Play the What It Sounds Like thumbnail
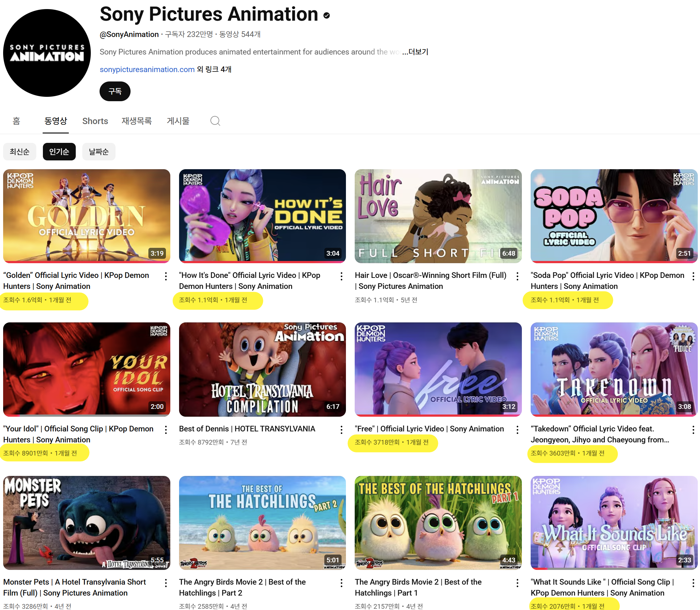The width and height of the screenshot is (700, 610). point(614,523)
